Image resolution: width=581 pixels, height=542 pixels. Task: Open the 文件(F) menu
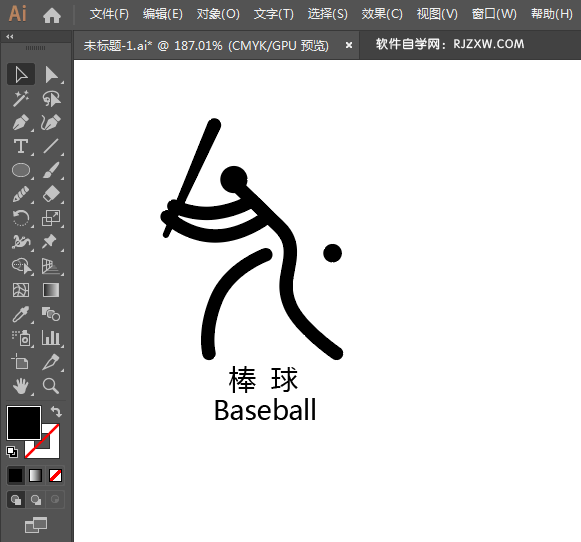pos(109,14)
